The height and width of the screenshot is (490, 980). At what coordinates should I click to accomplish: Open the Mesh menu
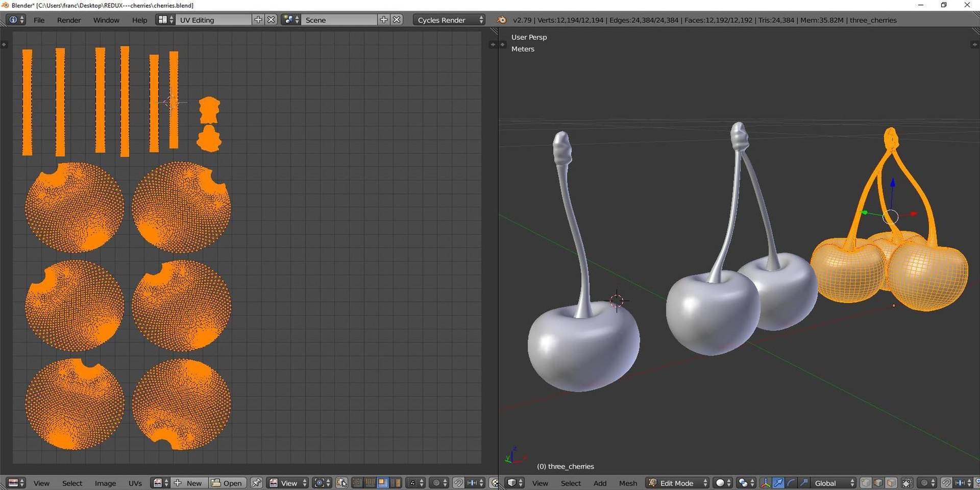tap(628, 483)
